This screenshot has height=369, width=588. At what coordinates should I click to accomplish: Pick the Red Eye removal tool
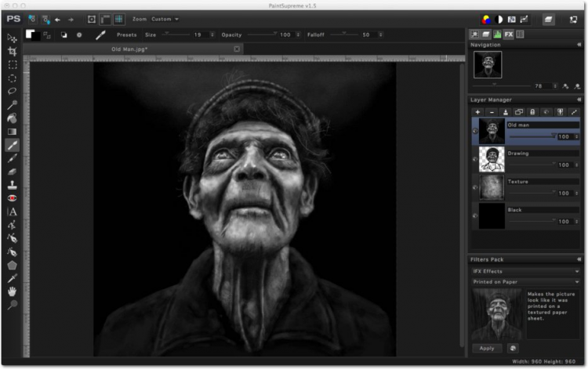(12, 198)
